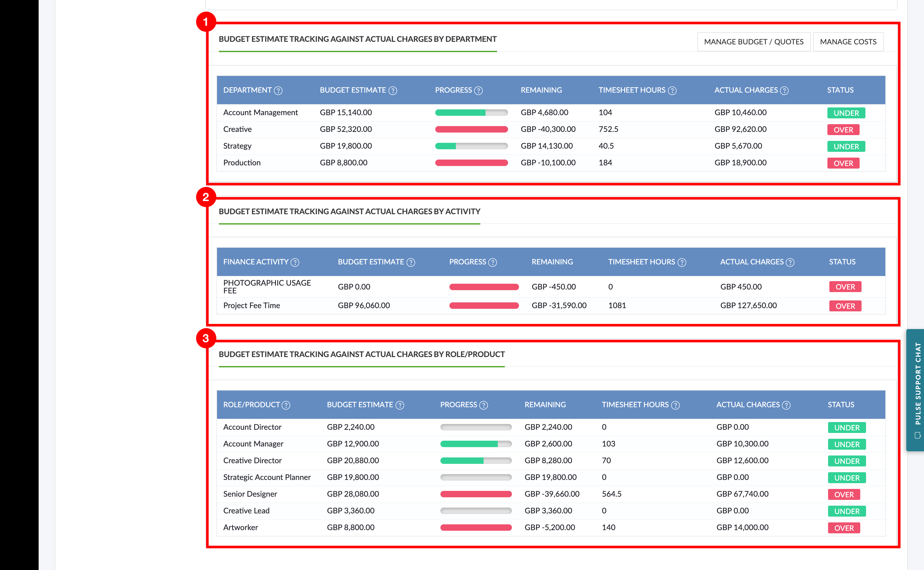Click the Creative department progress bar
This screenshot has width=924, height=570.
tap(471, 129)
